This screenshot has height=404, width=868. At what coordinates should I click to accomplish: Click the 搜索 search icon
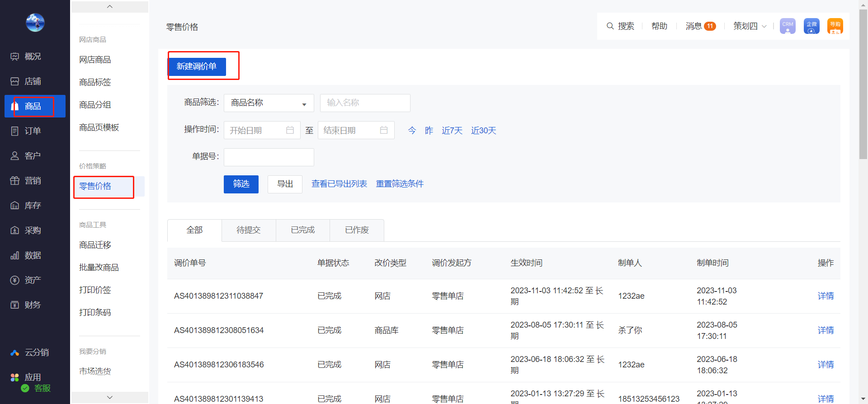tap(610, 26)
